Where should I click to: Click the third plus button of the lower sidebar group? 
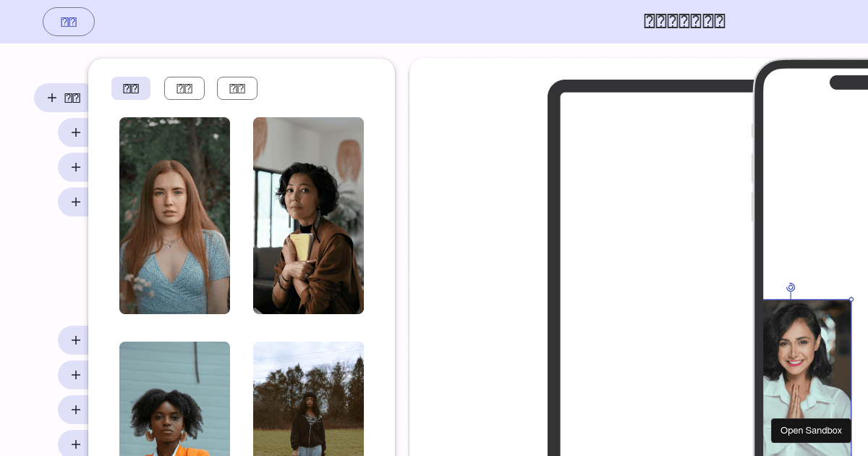tap(75, 410)
